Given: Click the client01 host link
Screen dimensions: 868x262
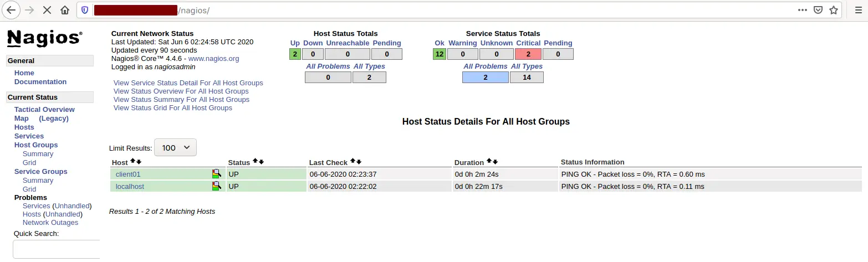Looking at the screenshot, I should [128, 174].
